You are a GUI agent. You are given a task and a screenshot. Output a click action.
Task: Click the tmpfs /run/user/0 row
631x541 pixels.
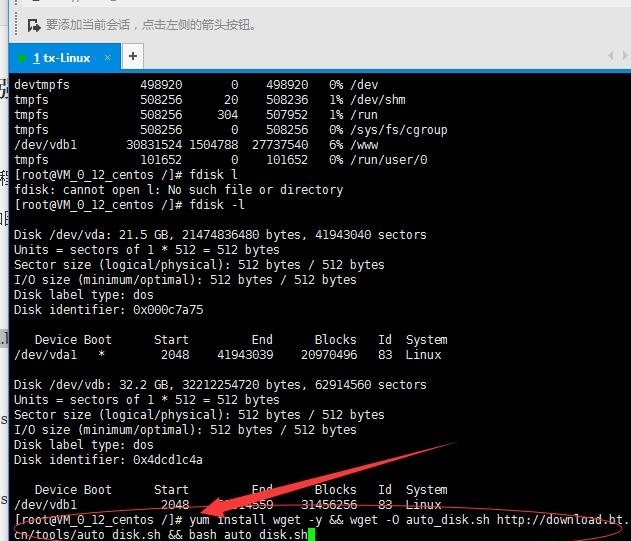(x=221, y=160)
